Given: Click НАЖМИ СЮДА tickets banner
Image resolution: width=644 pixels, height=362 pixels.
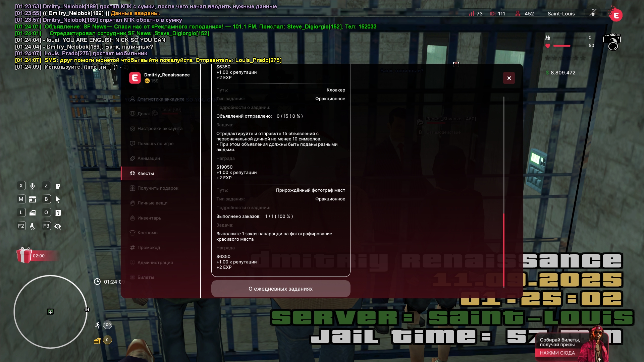Looking at the screenshot, I should (x=557, y=353).
